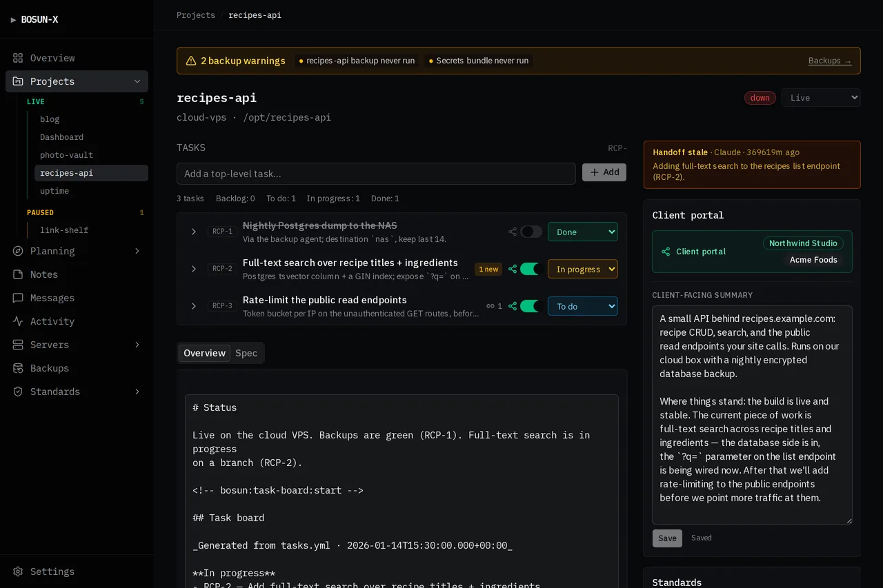The width and height of the screenshot is (883, 588).
Task: Click the Servers stack icon
Action: pyautogui.click(x=18, y=345)
